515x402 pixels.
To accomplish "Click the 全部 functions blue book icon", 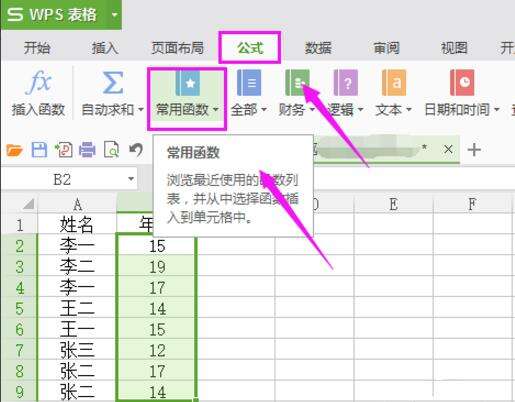I will pos(249,82).
